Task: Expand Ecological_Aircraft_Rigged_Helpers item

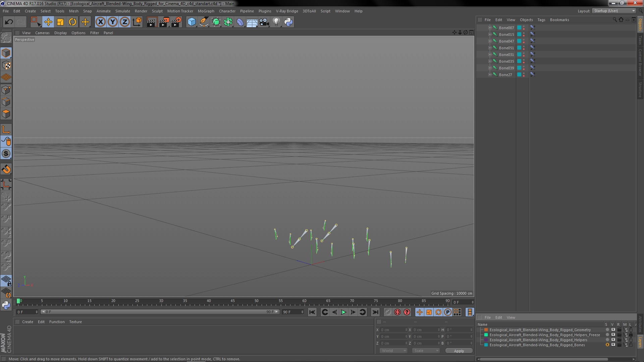Action: (482, 340)
